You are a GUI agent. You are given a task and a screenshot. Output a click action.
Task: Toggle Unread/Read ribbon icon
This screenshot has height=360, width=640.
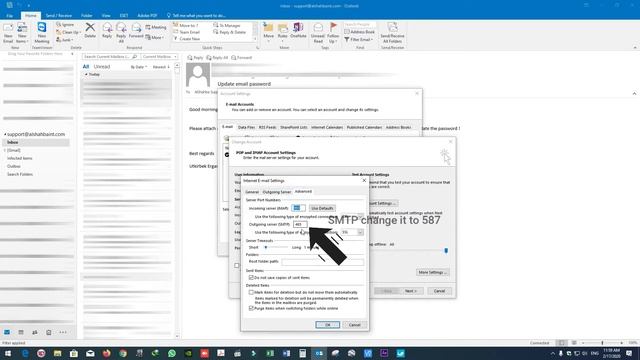click(x=318, y=33)
